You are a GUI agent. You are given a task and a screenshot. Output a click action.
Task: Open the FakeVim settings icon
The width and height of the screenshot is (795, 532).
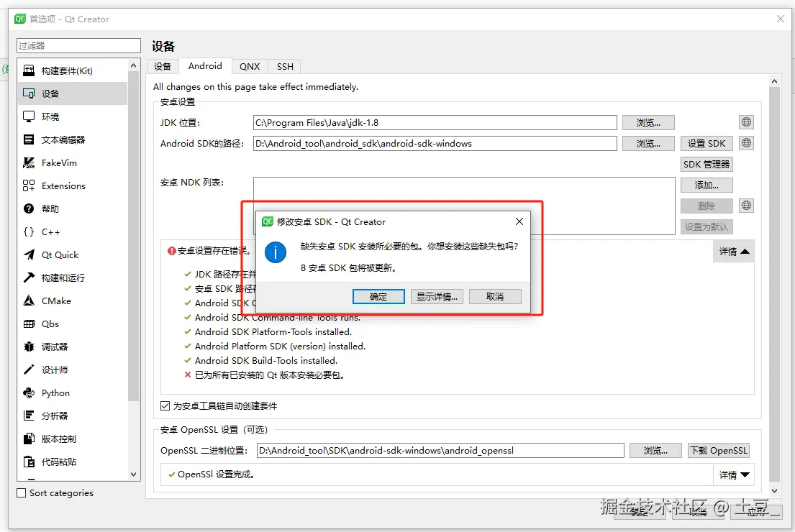coord(29,162)
